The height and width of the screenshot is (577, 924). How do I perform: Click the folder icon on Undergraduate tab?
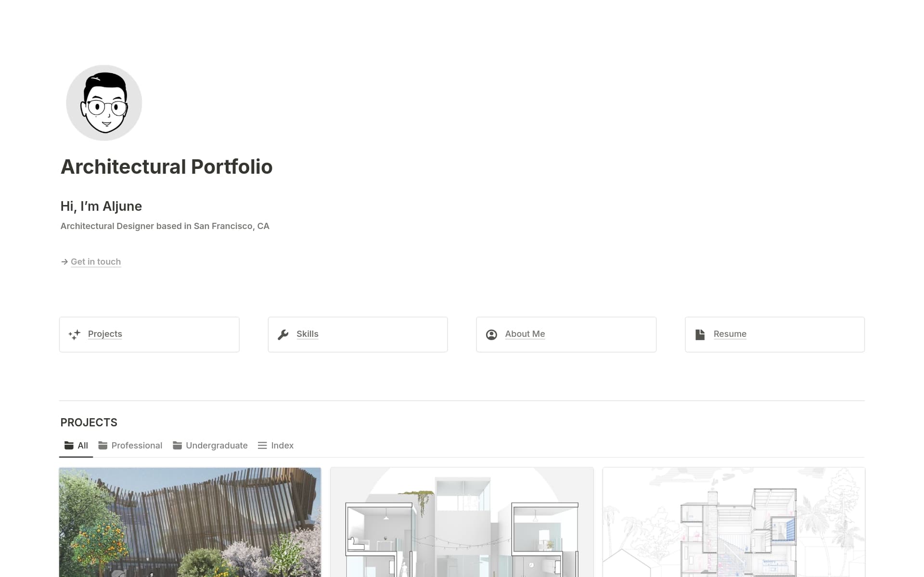[177, 446]
